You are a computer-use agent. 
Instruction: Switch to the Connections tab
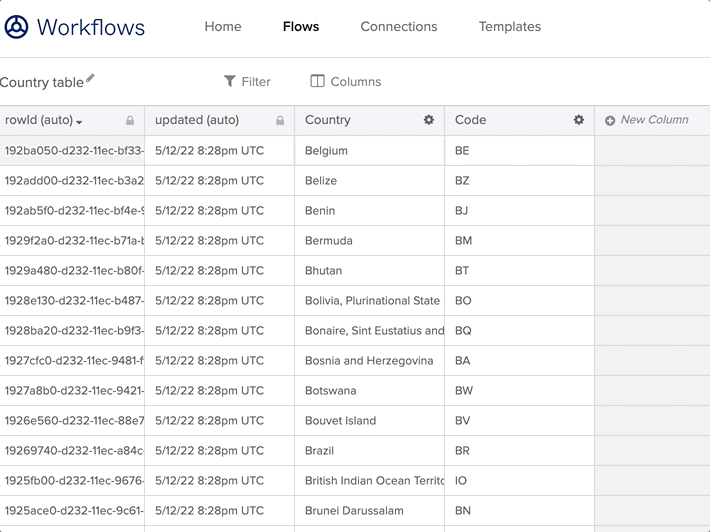click(398, 27)
